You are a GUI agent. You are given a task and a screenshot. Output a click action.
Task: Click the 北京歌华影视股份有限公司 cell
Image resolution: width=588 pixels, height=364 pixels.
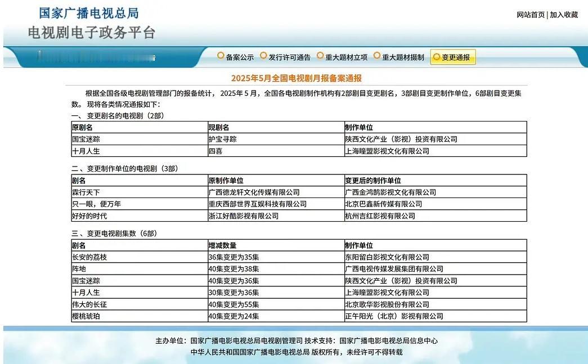tap(436, 304)
